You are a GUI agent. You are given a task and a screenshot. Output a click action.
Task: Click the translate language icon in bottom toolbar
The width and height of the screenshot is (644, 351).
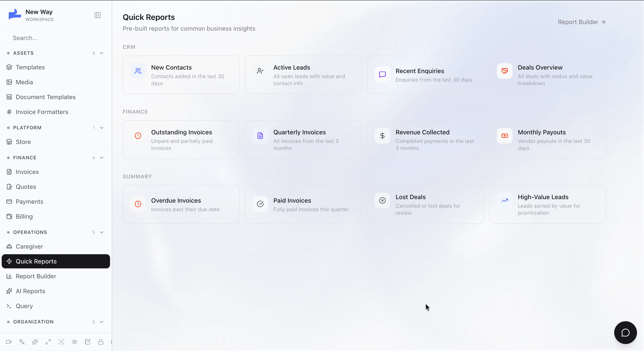point(22,342)
